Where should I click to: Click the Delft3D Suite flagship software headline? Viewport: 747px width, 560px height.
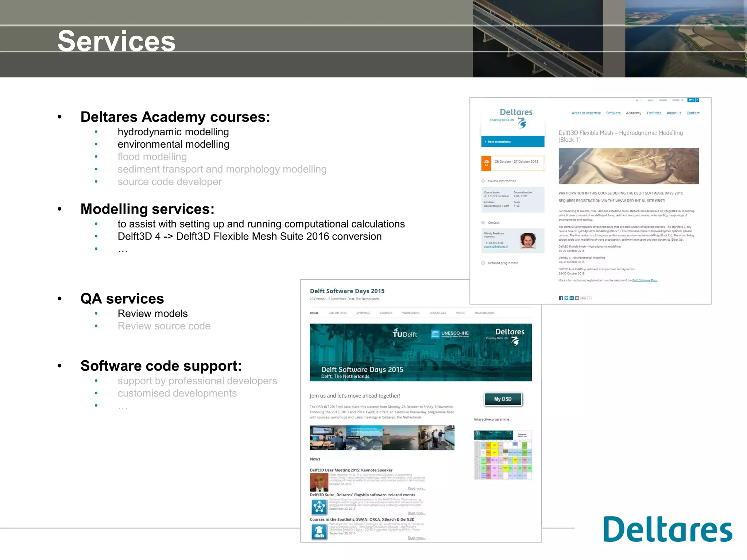362,495
